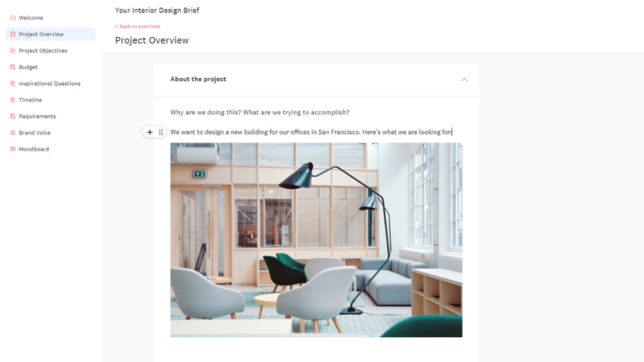Go to the Timeline page
The height and width of the screenshot is (362, 644).
pyautogui.click(x=51, y=100)
